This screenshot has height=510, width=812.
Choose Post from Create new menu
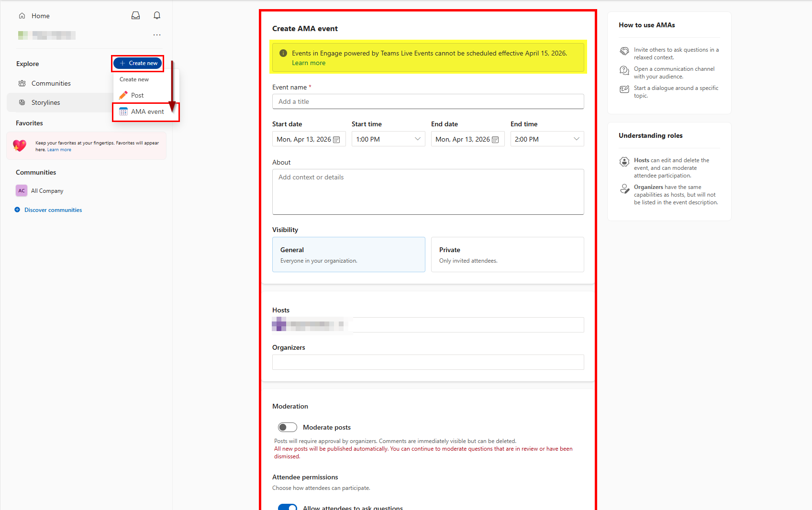click(x=137, y=95)
